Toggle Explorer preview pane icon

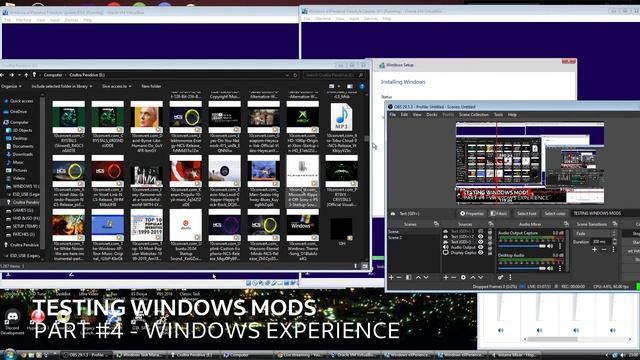350,87
